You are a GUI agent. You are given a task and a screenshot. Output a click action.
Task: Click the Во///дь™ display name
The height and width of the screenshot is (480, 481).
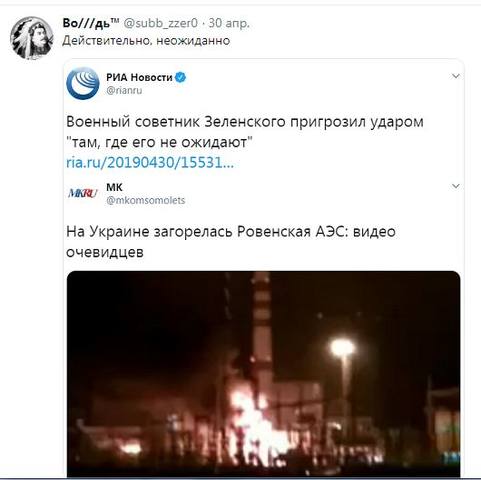click(91, 23)
